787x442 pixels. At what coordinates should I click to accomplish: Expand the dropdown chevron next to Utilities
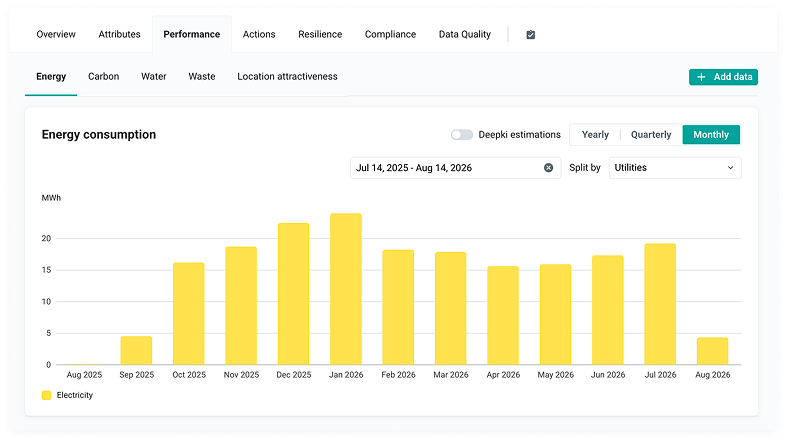coord(730,168)
